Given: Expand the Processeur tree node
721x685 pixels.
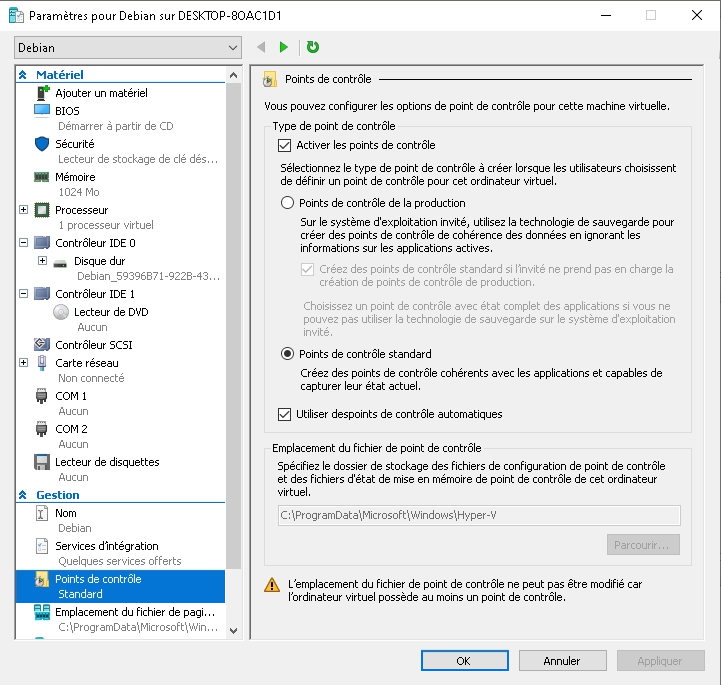Looking at the screenshot, I should (24, 210).
